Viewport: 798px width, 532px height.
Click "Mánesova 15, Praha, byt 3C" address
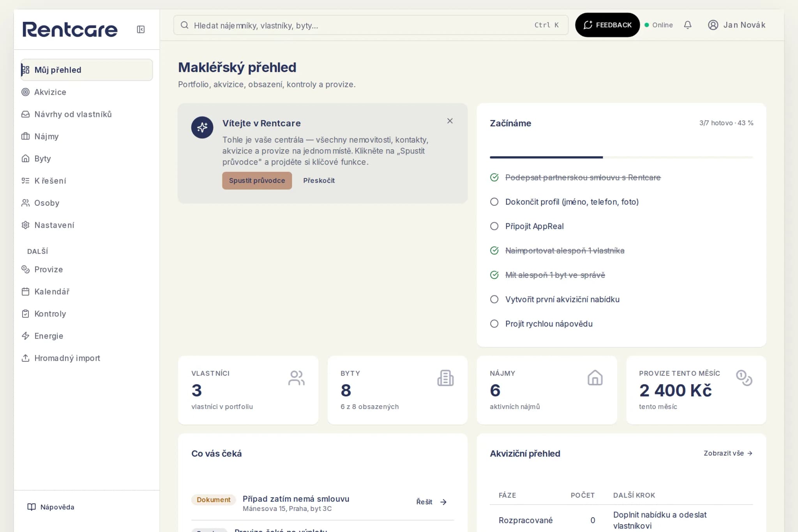click(x=287, y=509)
